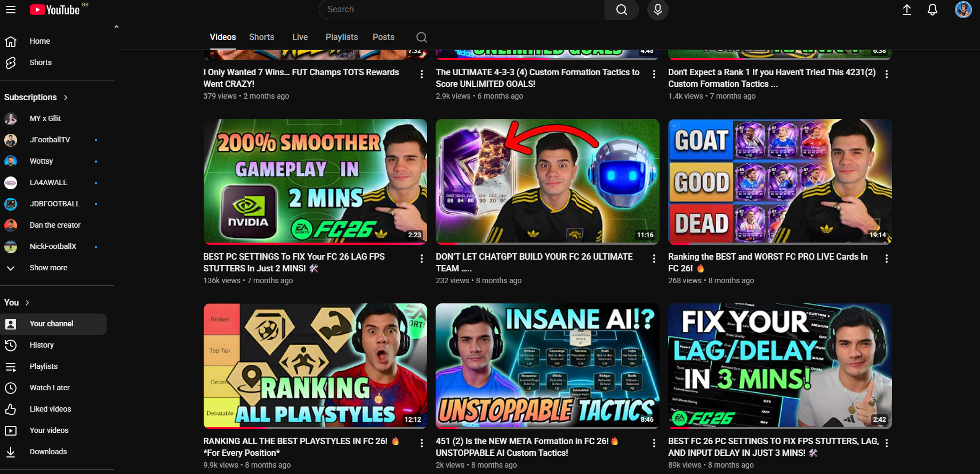Start voice search with microphone
Screen dimensions: 980x474
click(x=658, y=10)
